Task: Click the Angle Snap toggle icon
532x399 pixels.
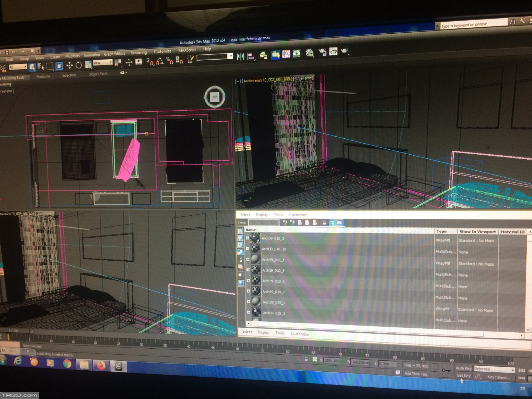Action: [x=160, y=61]
